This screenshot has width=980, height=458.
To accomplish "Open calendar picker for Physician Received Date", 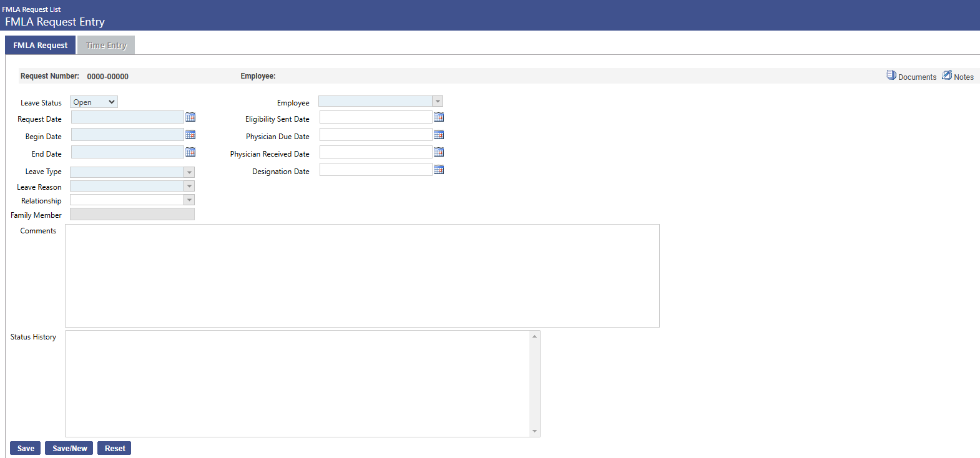I will point(439,152).
